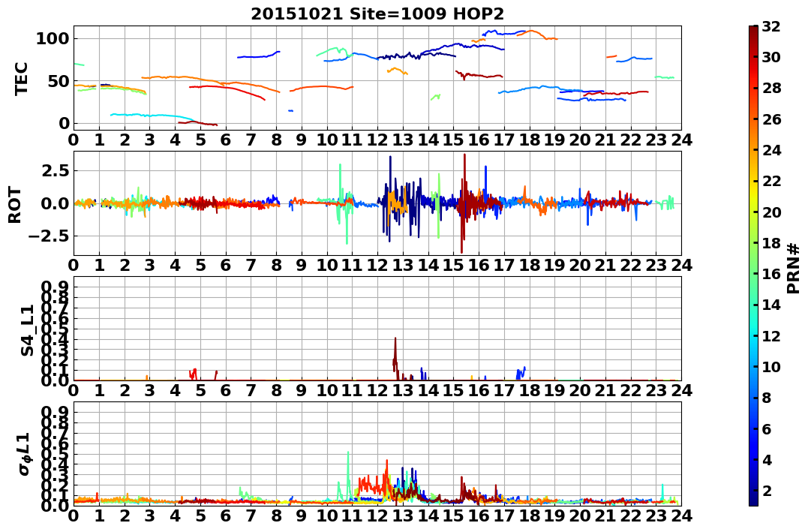808x532 pixels.
Task: Select the 24 label on the PRN colorbar
Action: [x=771, y=150]
